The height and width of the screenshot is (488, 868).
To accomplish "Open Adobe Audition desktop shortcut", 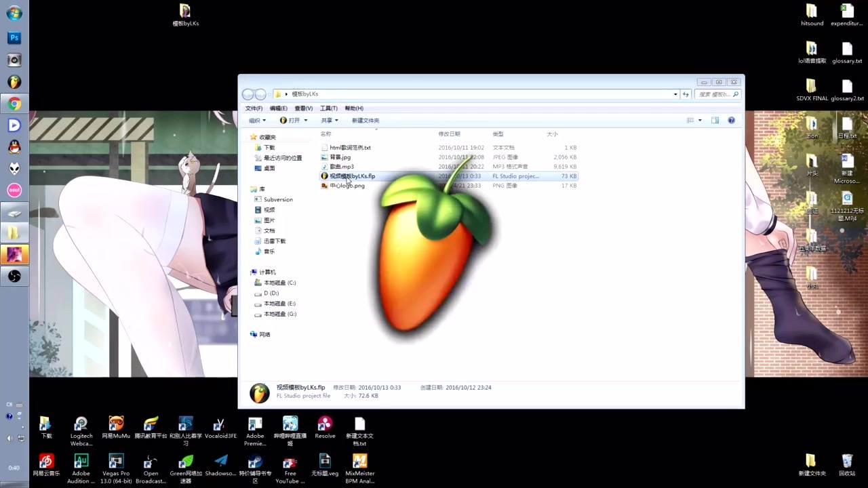I will click(x=81, y=469).
